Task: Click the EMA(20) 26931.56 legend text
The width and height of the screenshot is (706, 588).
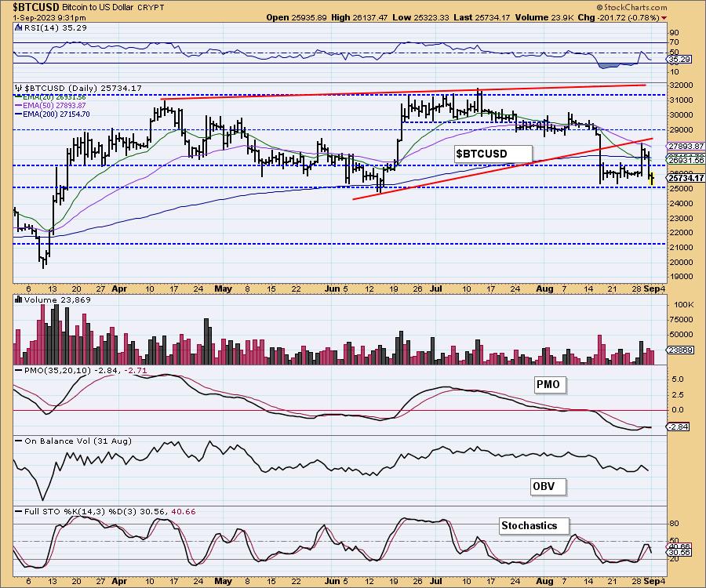Action: click(x=54, y=96)
